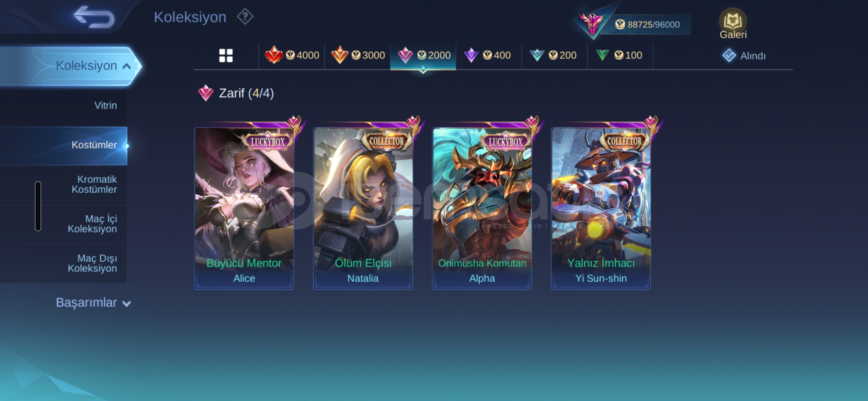Switch to the 2000 points tab
This screenshot has height=401, width=868.
(x=423, y=56)
